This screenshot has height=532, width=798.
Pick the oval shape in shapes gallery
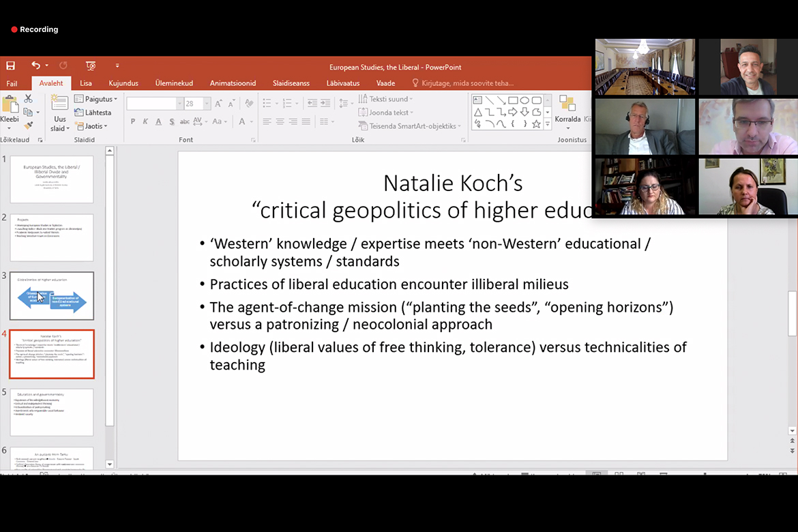pos(524,100)
